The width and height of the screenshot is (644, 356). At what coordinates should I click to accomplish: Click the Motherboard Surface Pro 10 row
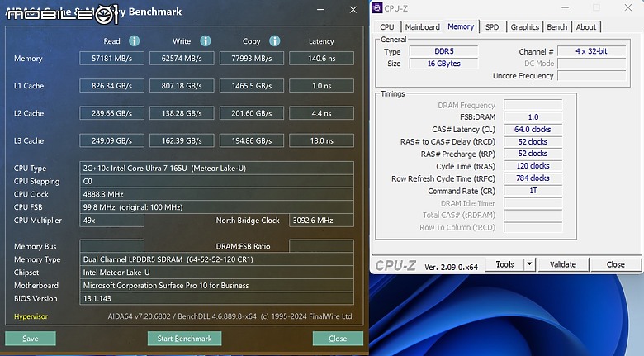coord(216,285)
